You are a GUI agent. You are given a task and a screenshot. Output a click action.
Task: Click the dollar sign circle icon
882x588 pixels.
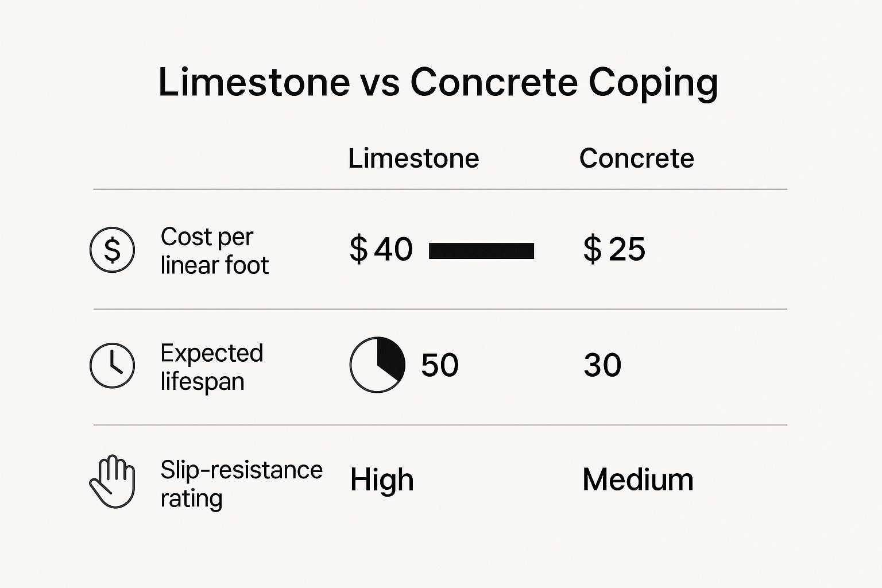point(112,250)
